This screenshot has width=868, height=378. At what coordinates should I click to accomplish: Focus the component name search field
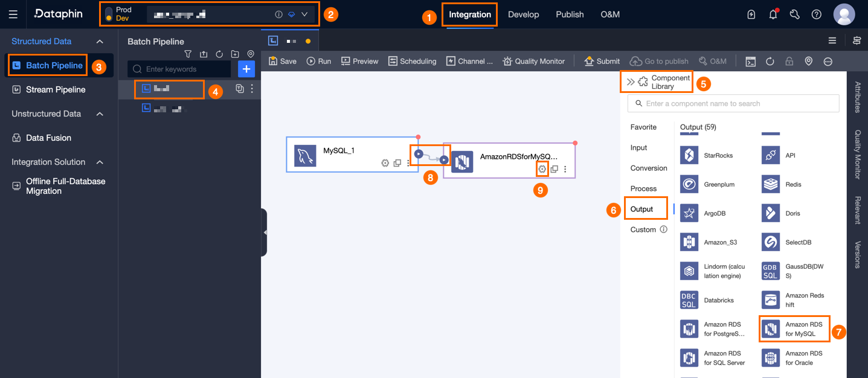pos(733,103)
